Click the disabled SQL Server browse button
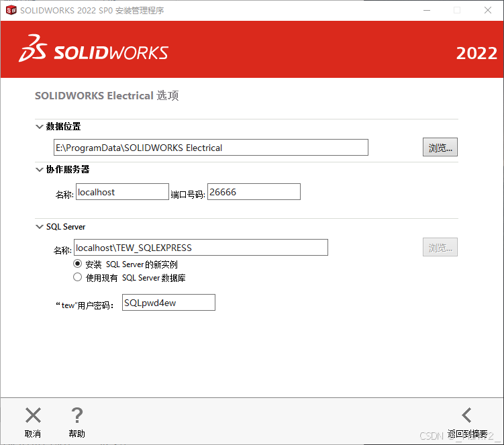 point(440,247)
